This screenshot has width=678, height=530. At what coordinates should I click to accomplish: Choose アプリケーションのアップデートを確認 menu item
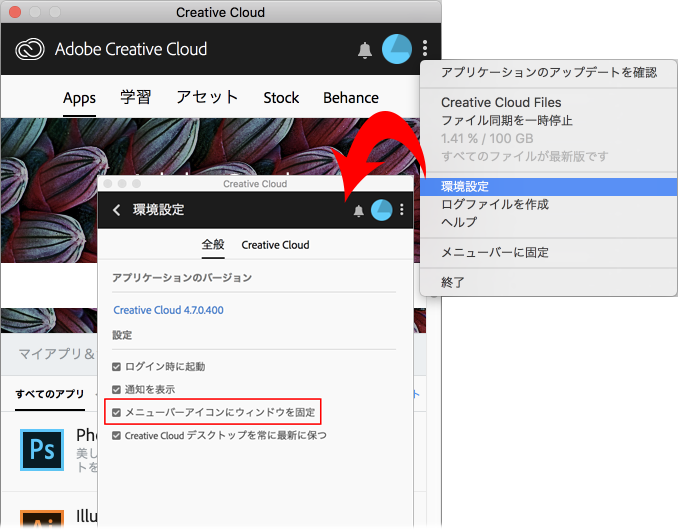pos(549,72)
